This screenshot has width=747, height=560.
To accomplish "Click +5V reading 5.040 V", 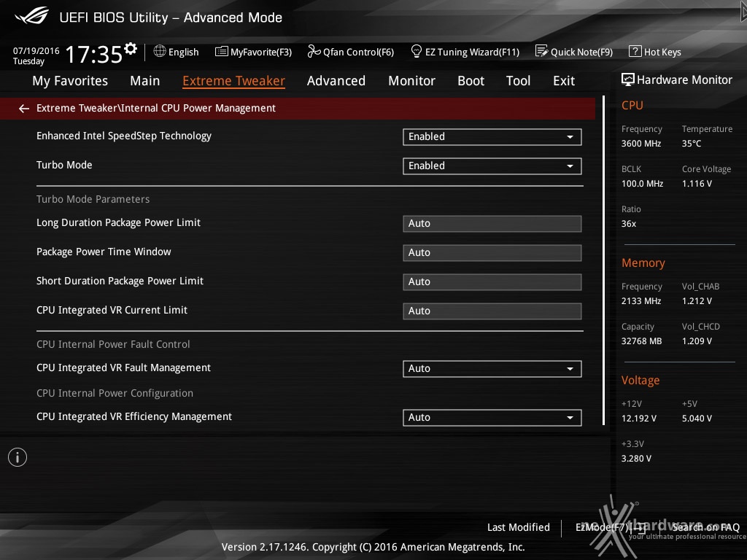I will pos(697,418).
